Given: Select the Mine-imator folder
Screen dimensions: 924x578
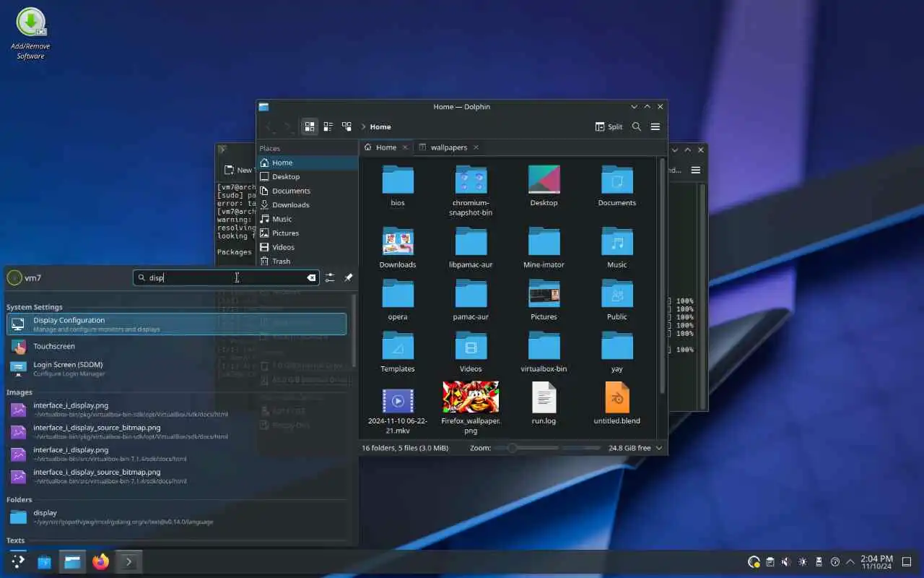Looking at the screenshot, I should (544, 248).
